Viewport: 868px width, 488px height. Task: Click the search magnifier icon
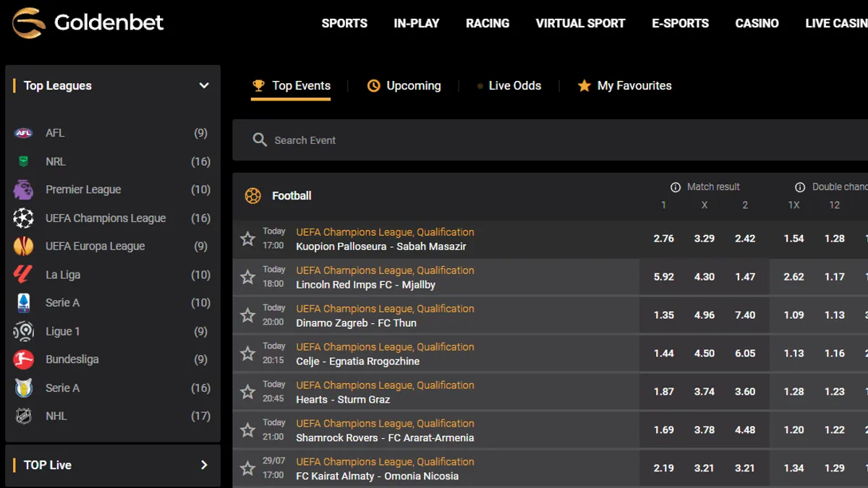click(x=260, y=140)
